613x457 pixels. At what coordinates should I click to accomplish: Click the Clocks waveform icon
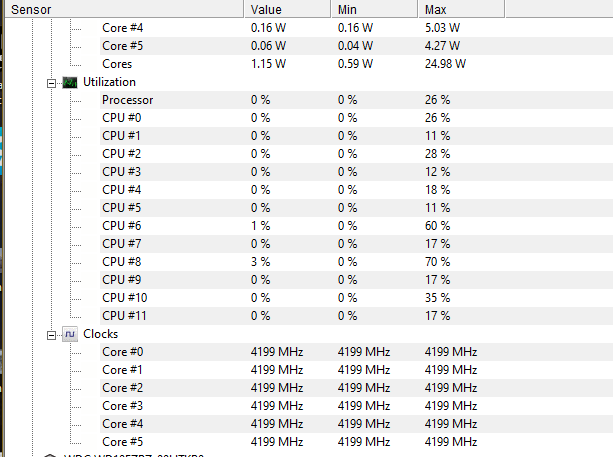(70, 334)
